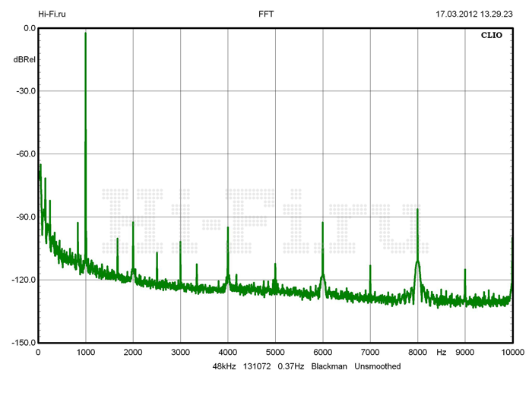Click the spectral peak at 6000 Hz

(x=322, y=223)
